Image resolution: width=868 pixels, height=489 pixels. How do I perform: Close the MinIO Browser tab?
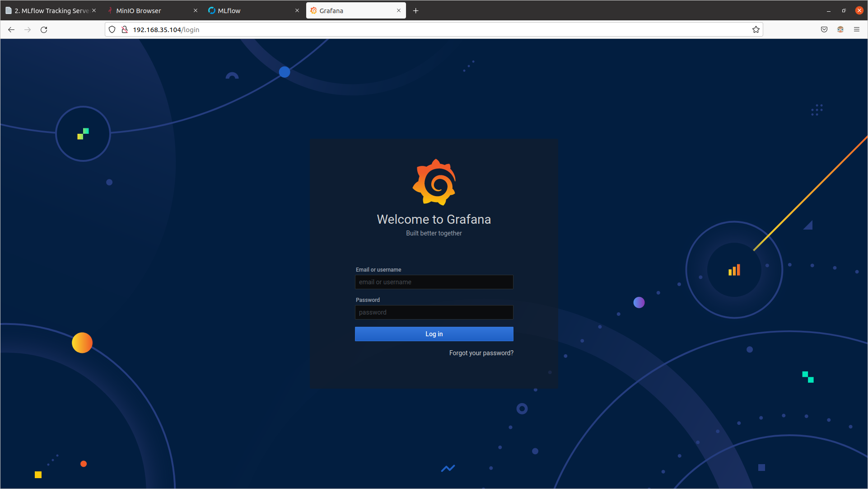[196, 10]
